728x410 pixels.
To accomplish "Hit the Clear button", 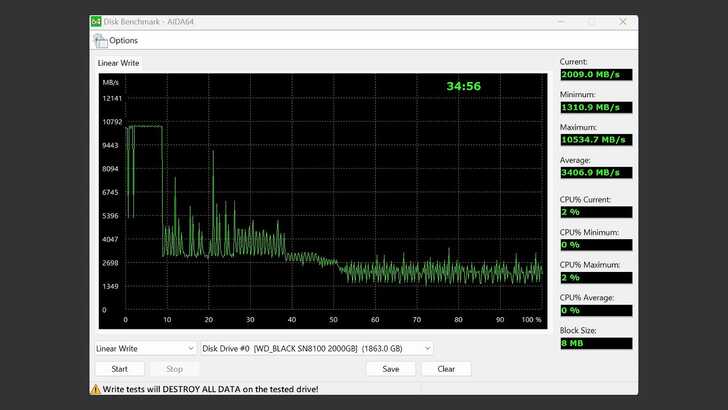I will 446,369.
